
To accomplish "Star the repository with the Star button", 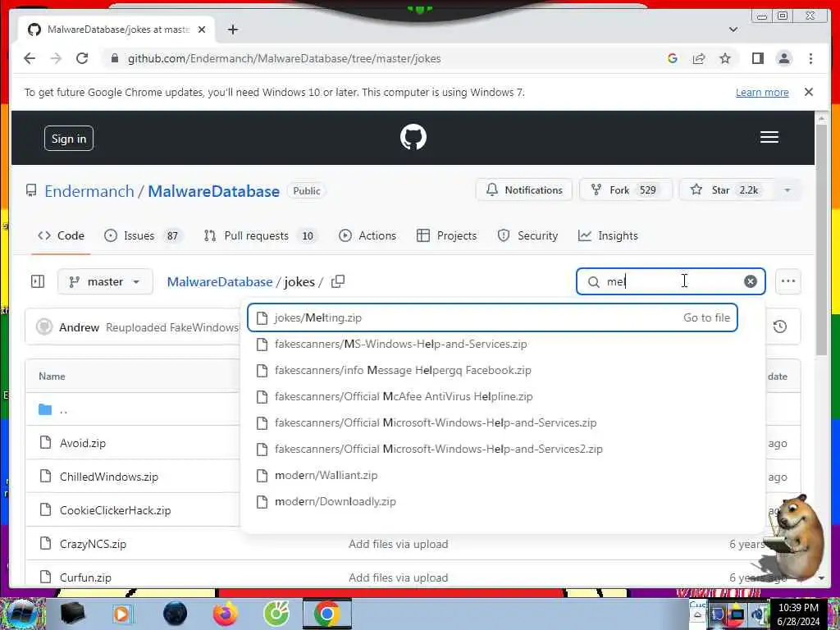I will [725, 190].
